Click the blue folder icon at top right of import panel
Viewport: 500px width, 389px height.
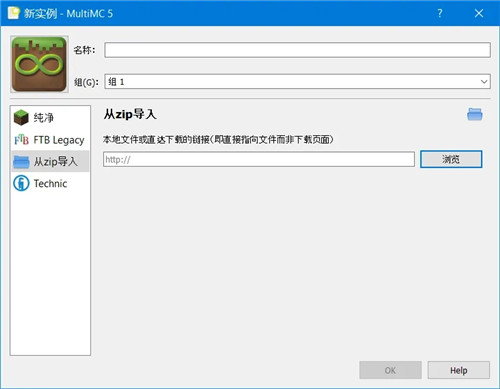(x=475, y=115)
